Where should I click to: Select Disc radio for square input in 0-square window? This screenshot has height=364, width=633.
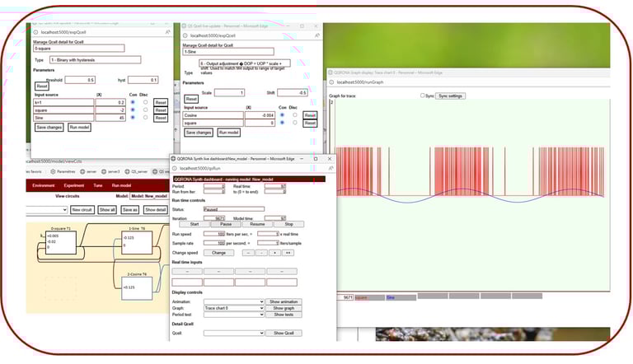click(145, 110)
